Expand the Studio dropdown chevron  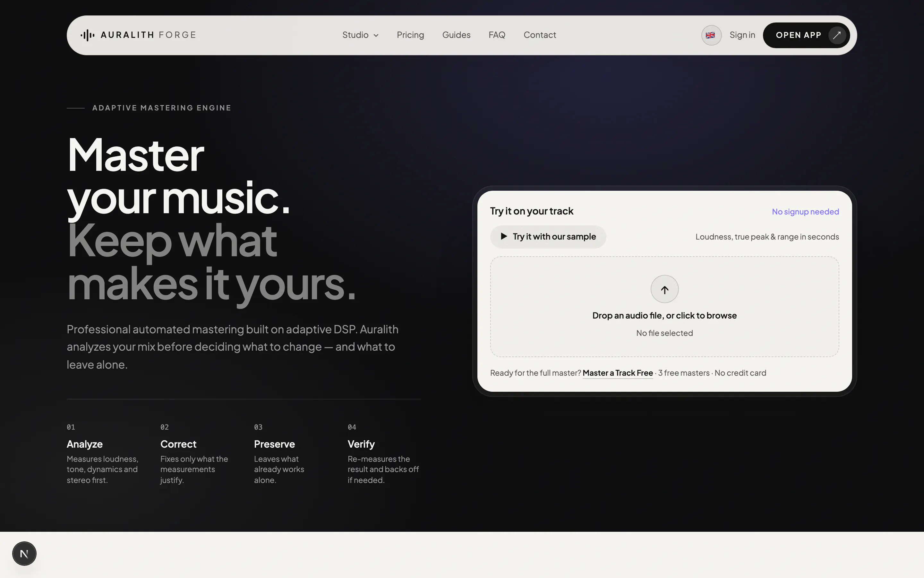(376, 36)
